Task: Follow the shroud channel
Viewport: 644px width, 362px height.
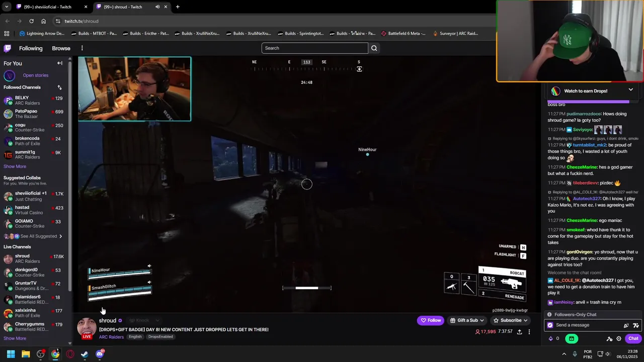Action: pyautogui.click(x=431, y=320)
